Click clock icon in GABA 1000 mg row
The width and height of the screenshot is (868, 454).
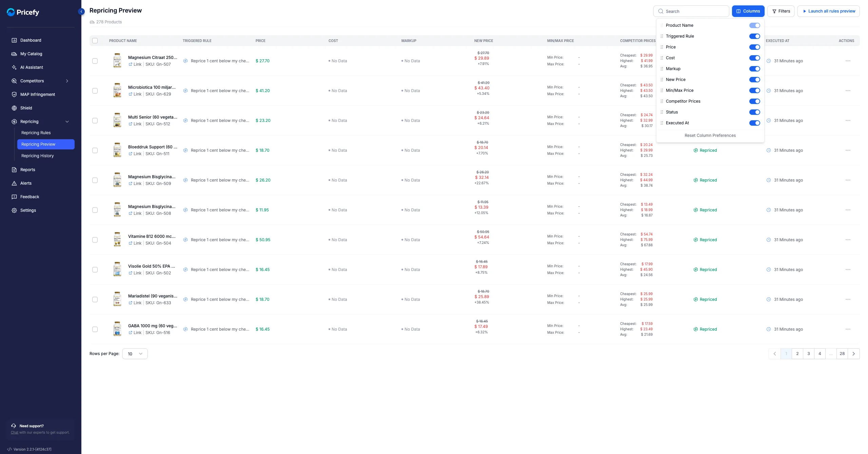(x=769, y=329)
